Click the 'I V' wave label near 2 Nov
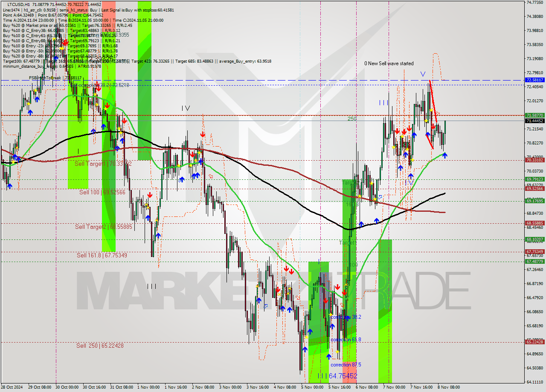 point(185,108)
